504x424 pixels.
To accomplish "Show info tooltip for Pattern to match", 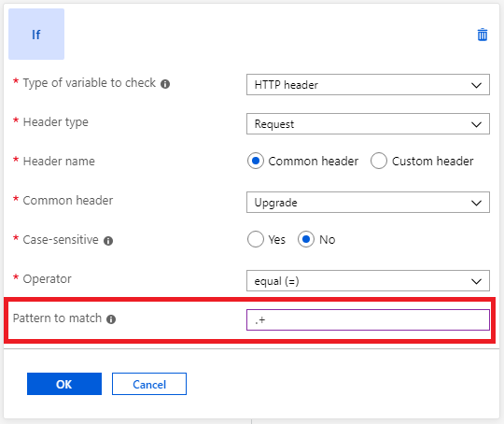I will tap(111, 319).
